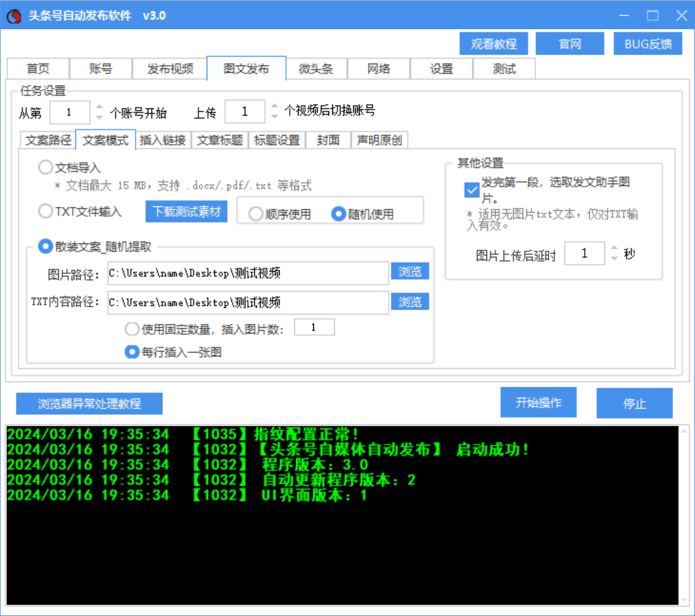Open the 声明原创 sub-tab
Image resolution: width=695 pixels, height=616 pixels.
click(379, 140)
